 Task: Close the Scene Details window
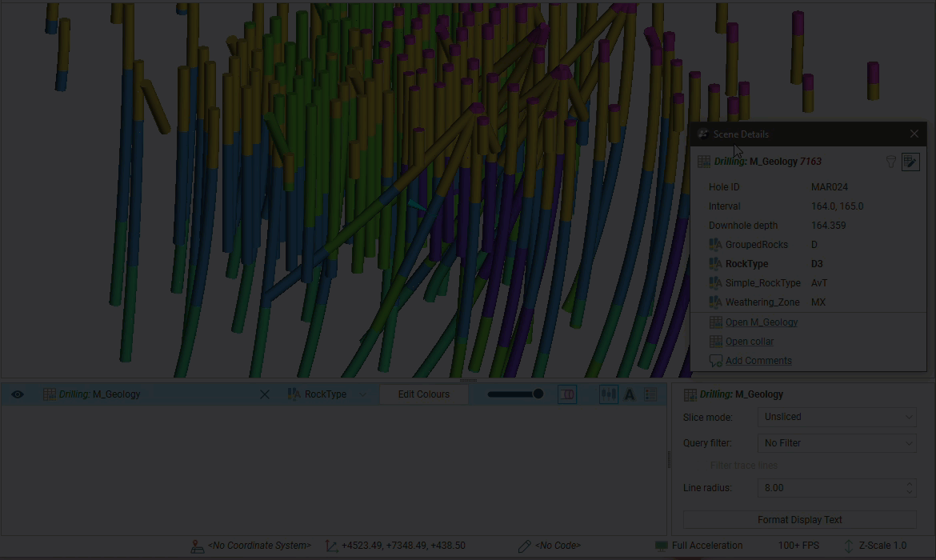tap(914, 134)
